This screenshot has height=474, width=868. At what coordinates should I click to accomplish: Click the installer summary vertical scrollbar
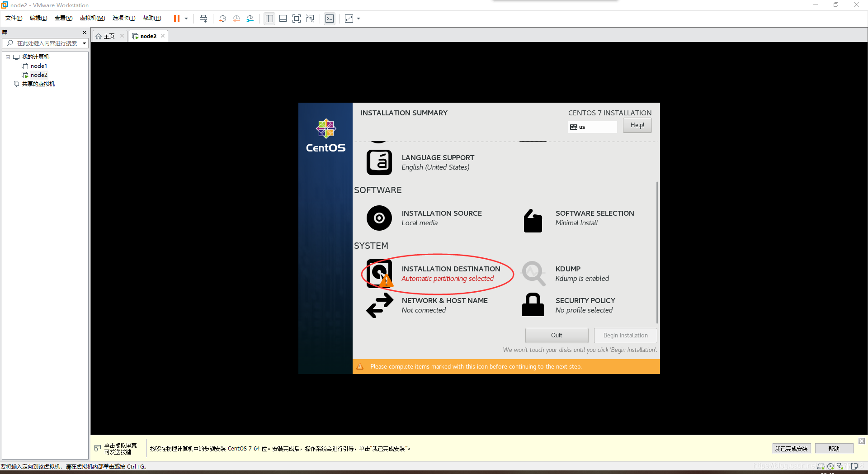tap(657, 252)
